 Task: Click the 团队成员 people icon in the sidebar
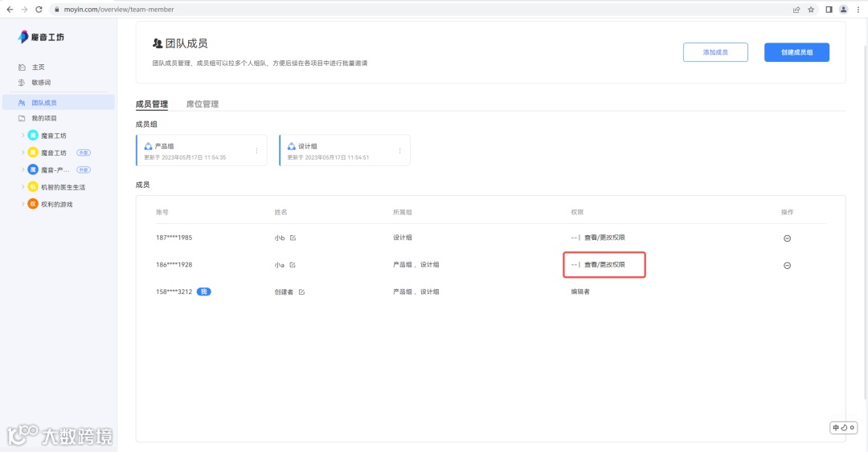pos(22,102)
